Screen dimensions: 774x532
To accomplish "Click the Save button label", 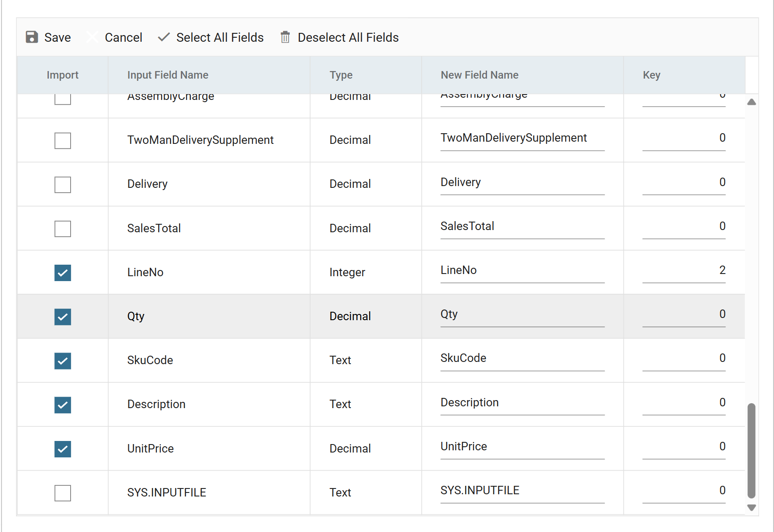I will coord(58,37).
